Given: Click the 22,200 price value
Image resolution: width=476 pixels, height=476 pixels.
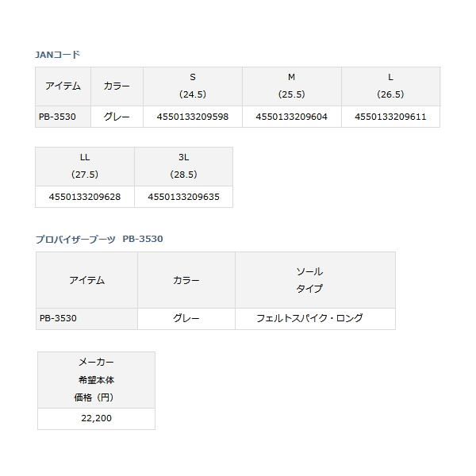Looking at the screenshot, I should point(96,418).
